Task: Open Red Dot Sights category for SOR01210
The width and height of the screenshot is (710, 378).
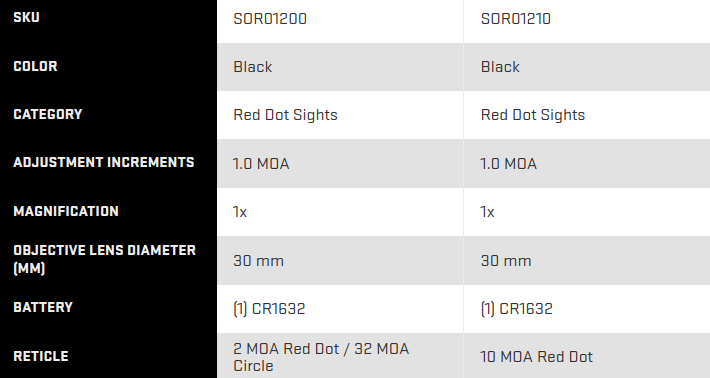Action: 532,115
